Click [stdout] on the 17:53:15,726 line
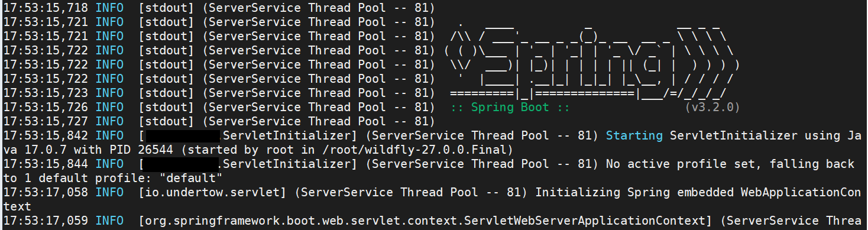This screenshot has width=868, height=230. coord(167,108)
